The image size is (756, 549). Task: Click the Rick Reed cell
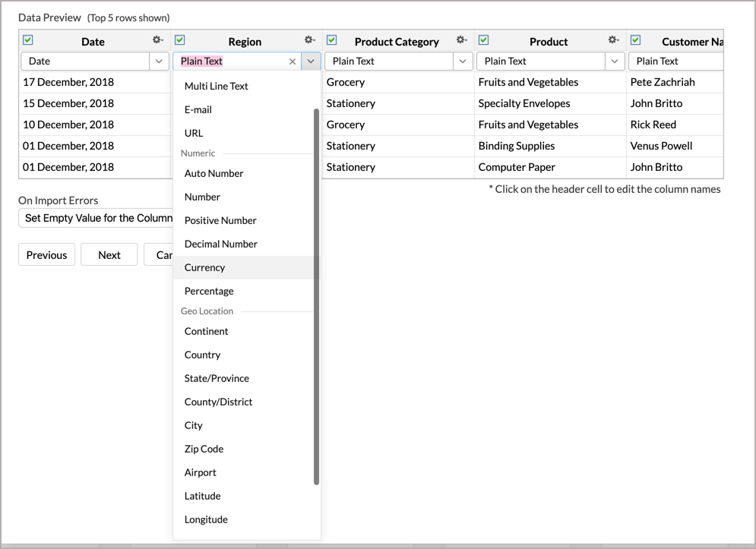(675, 125)
